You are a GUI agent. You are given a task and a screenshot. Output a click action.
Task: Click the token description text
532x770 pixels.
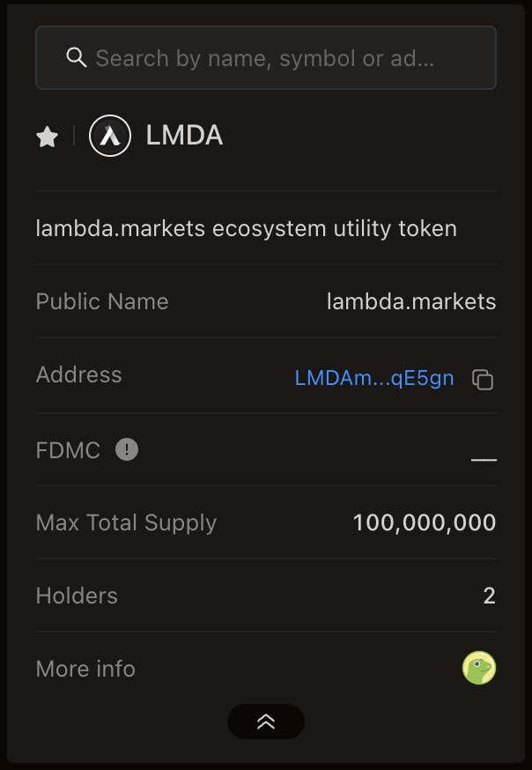pos(247,229)
